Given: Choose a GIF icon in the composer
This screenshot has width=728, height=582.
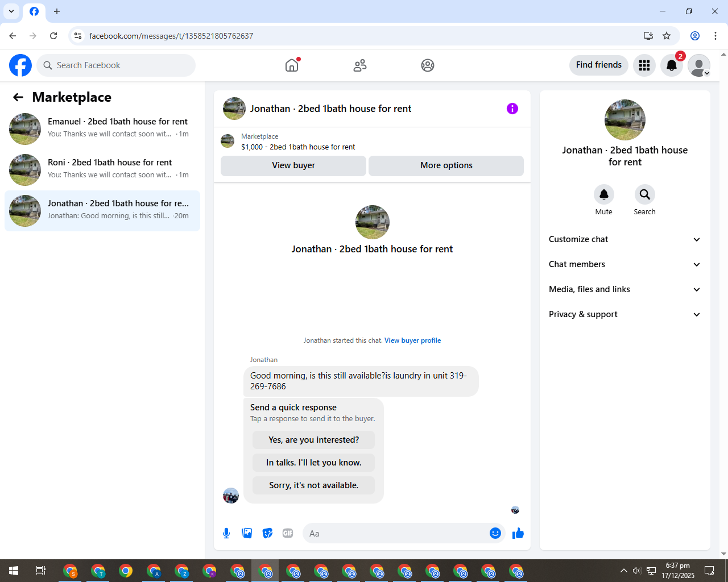Looking at the screenshot, I should (x=288, y=533).
